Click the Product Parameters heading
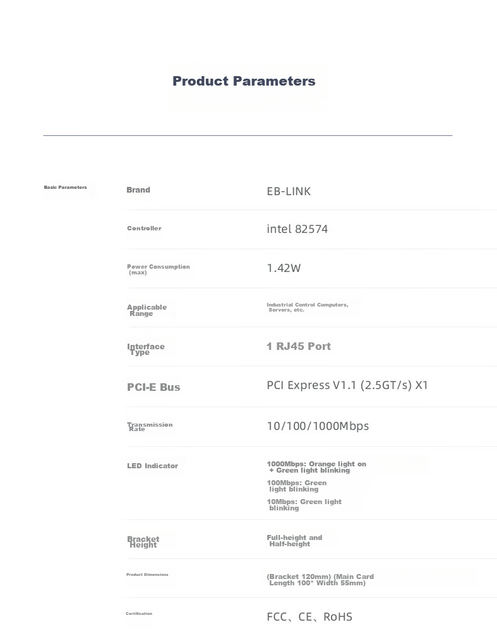The height and width of the screenshot is (630, 497). (x=244, y=81)
